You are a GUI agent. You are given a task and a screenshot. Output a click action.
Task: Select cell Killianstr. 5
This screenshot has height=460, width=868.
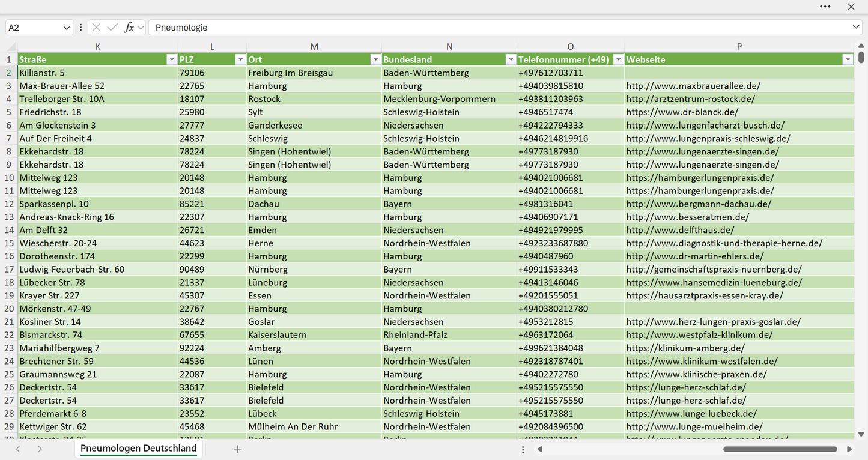click(98, 73)
